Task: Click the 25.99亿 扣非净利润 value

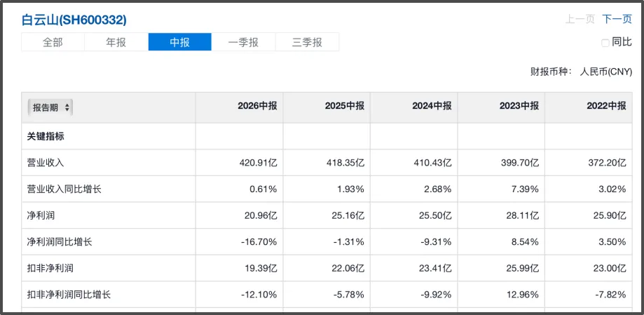Action: pyautogui.click(x=523, y=268)
